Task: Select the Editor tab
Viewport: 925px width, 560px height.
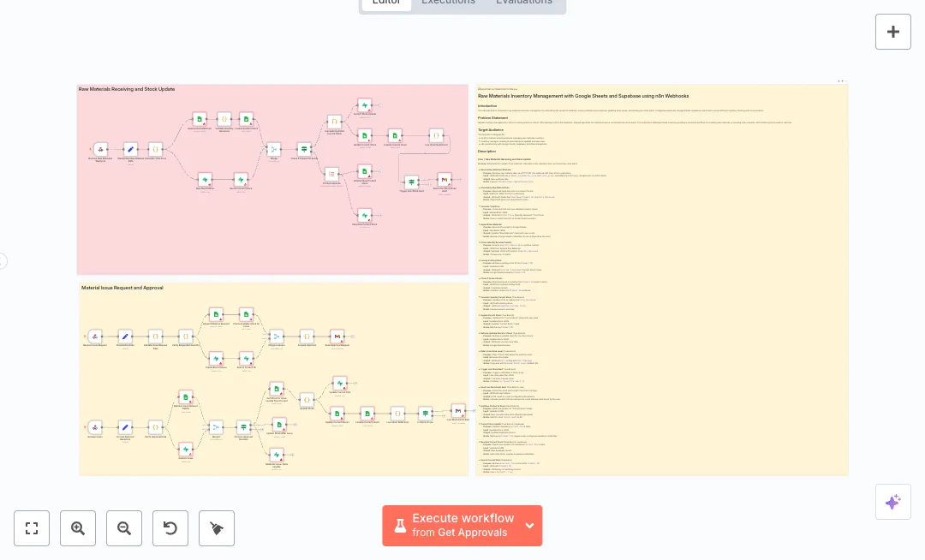Action: pos(386,3)
